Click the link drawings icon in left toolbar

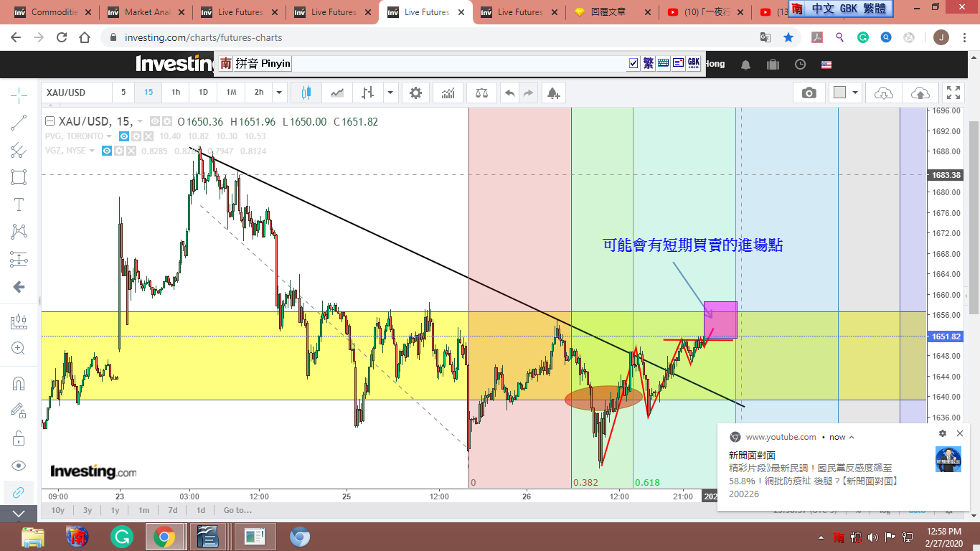pos(19,492)
